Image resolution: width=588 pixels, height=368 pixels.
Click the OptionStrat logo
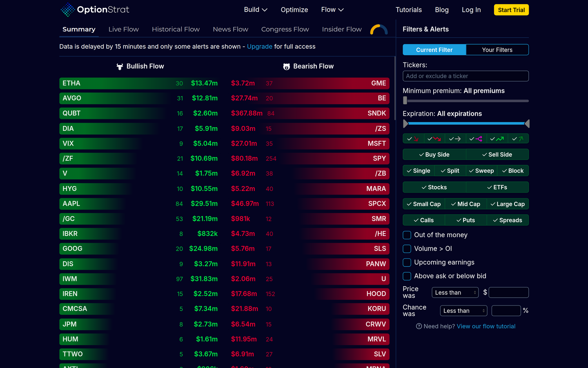click(95, 9)
